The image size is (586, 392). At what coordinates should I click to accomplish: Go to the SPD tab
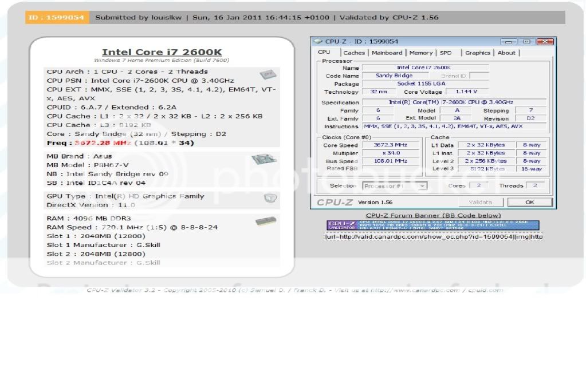point(446,53)
